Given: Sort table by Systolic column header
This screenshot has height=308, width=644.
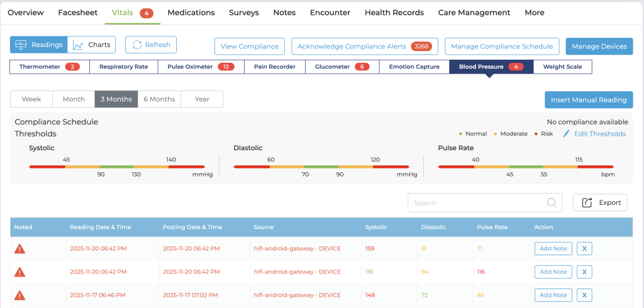Looking at the screenshot, I should tap(376, 227).
